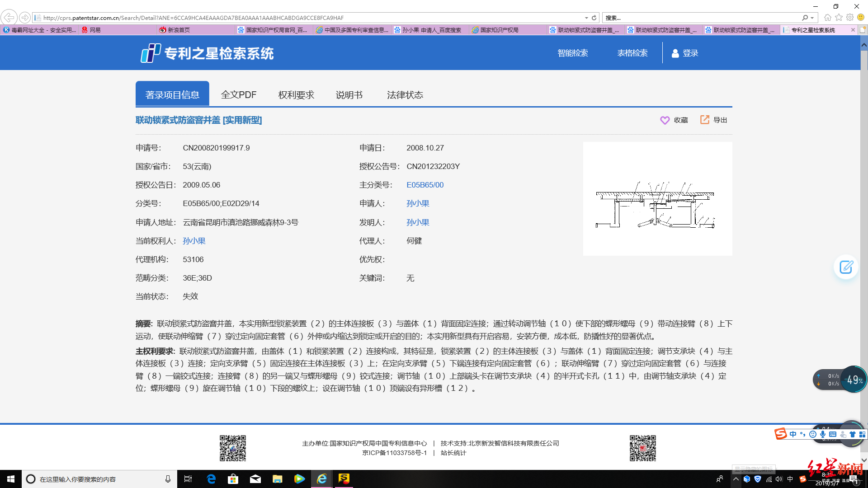The width and height of the screenshot is (868, 488).
Task: Click applicant 孙小果 link
Action: (x=417, y=203)
